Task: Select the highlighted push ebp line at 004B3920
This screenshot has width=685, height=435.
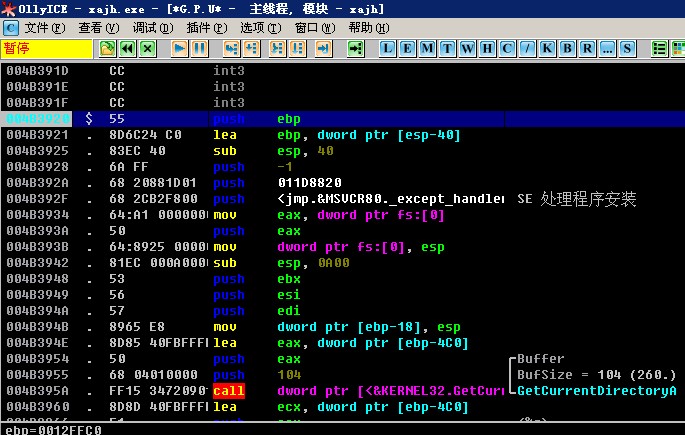Action: [300, 119]
